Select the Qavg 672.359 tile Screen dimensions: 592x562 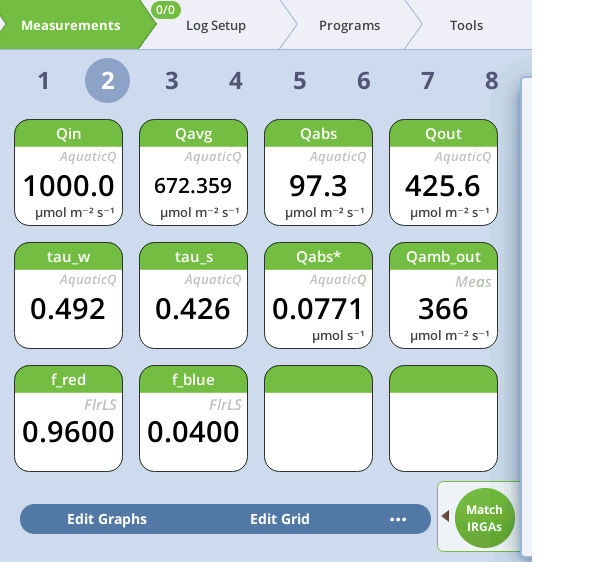[x=193, y=172]
